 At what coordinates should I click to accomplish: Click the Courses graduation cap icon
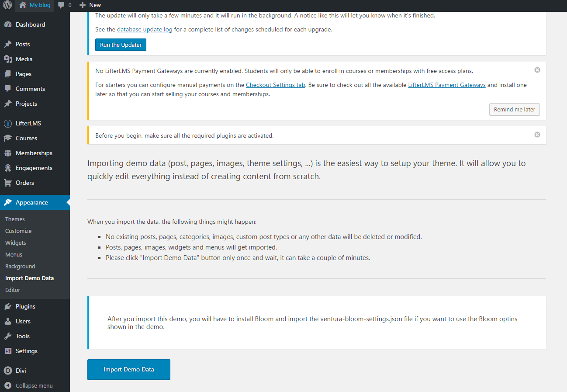point(8,138)
